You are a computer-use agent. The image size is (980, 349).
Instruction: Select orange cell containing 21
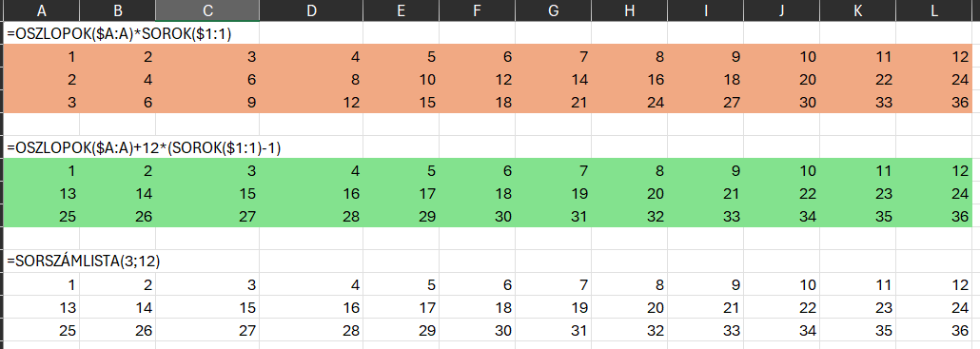pos(553,103)
